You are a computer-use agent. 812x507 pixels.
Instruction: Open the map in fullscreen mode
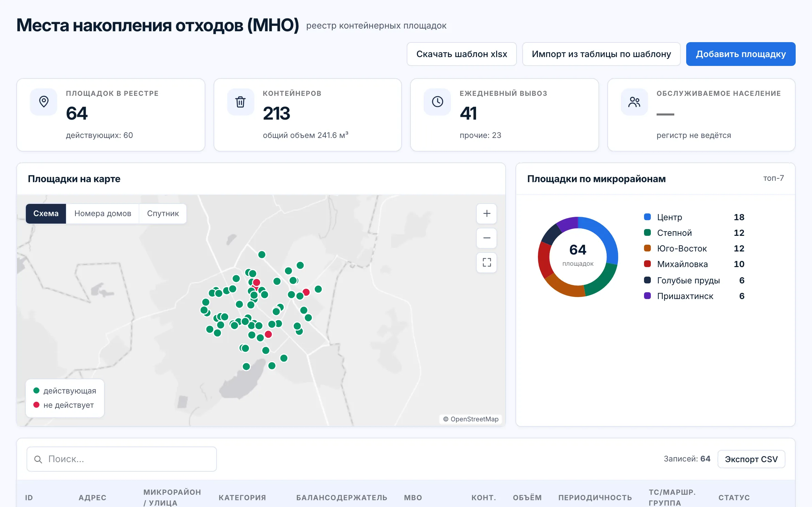(x=487, y=262)
